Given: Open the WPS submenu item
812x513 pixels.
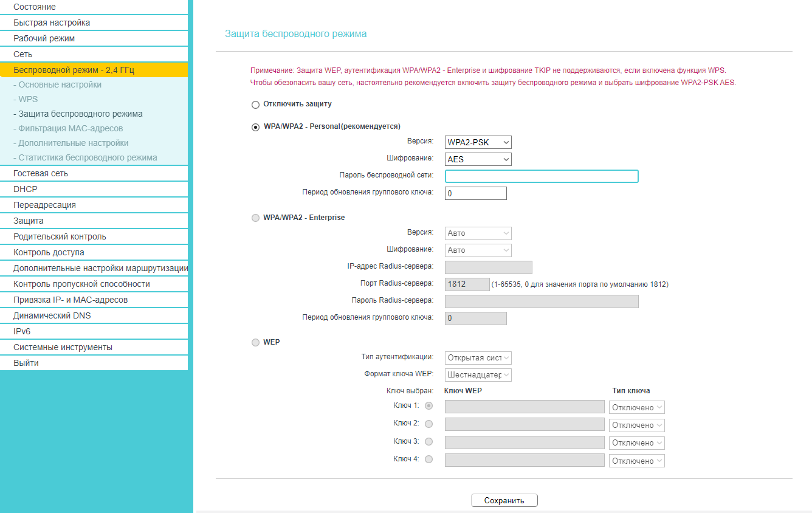Looking at the screenshot, I should pyautogui.click(x=94, y=99).
